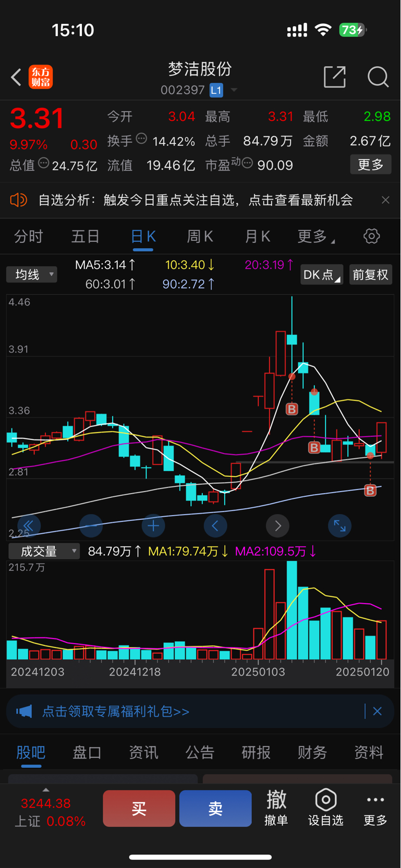The image size is (401, 868).
Task: Tap the 设自选 watchlist icon
Action: pos(326,808)
